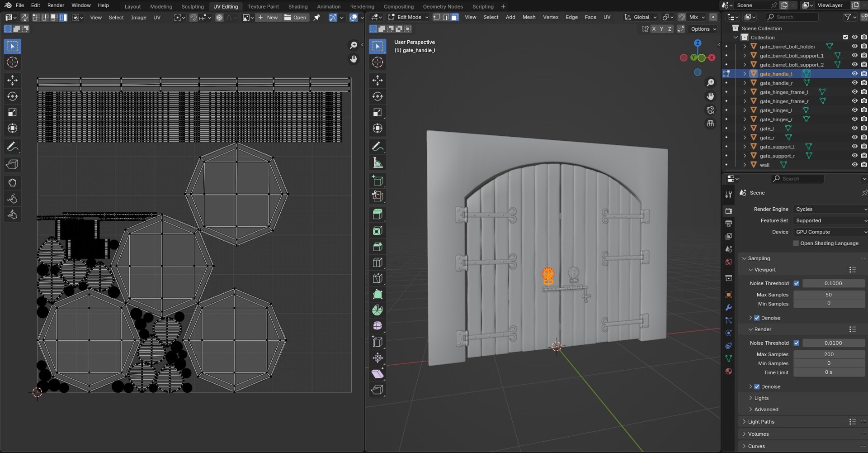Toggle Render Noise Threshold checkbox
Viewport: 868px width, 453px height.
pos(797,343)
